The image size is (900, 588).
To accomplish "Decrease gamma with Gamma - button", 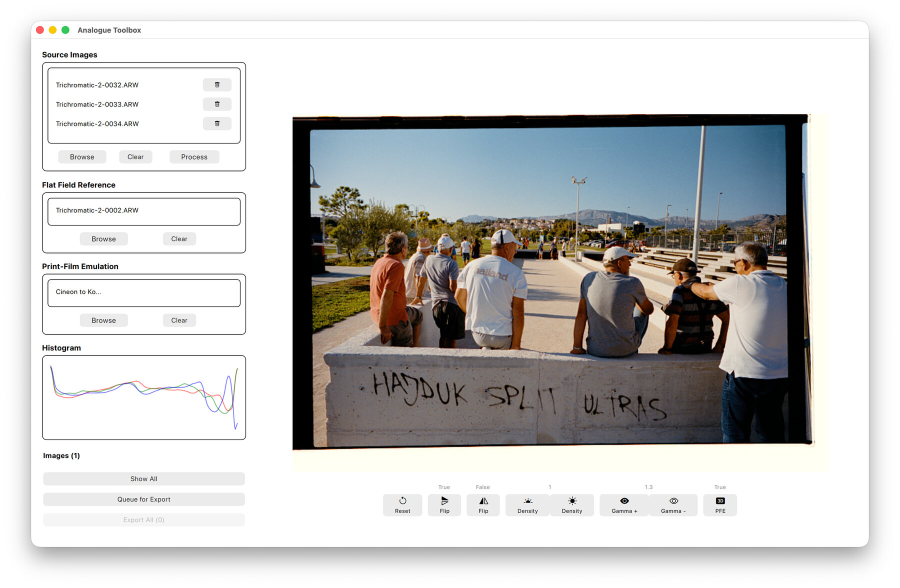I will pos(673,504).
